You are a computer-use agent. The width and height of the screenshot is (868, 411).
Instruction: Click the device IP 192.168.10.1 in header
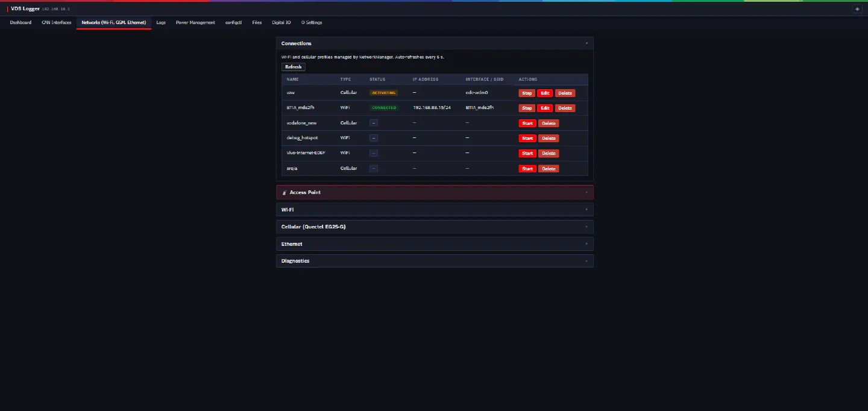[55, 9]
